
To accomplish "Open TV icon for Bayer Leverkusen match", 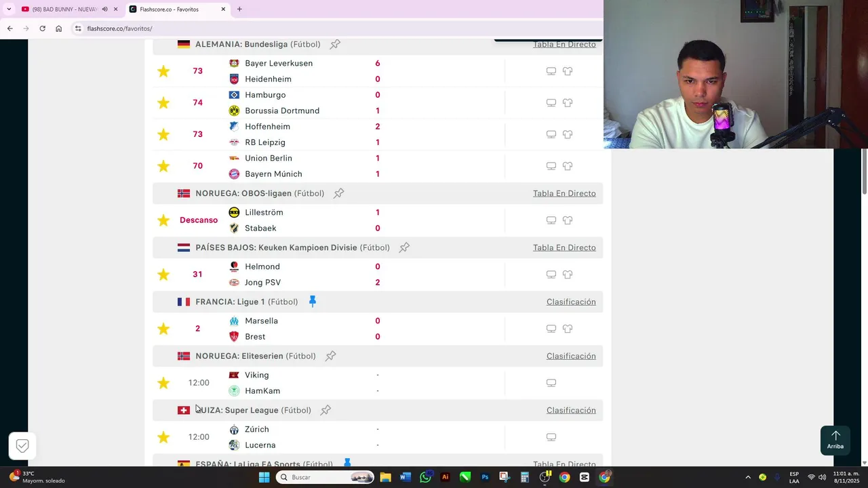I will 551,71.
